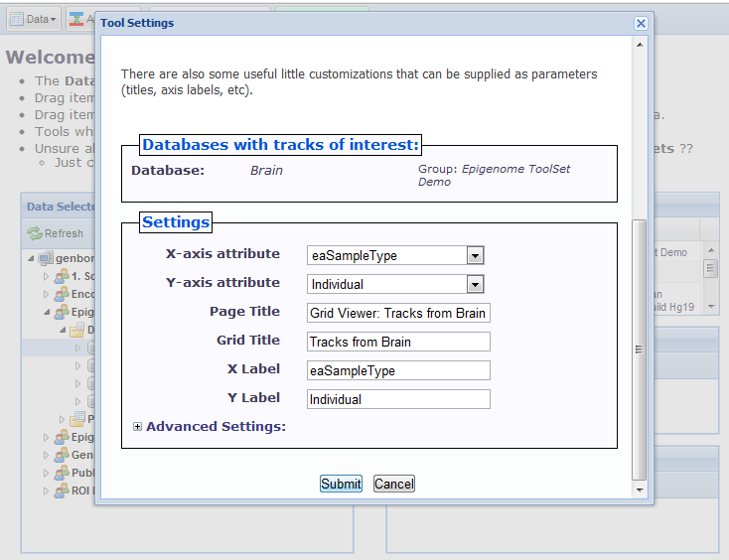Click the data table icon beside Data
Screen dimensions: 729x560
click(x=17, y=19)
